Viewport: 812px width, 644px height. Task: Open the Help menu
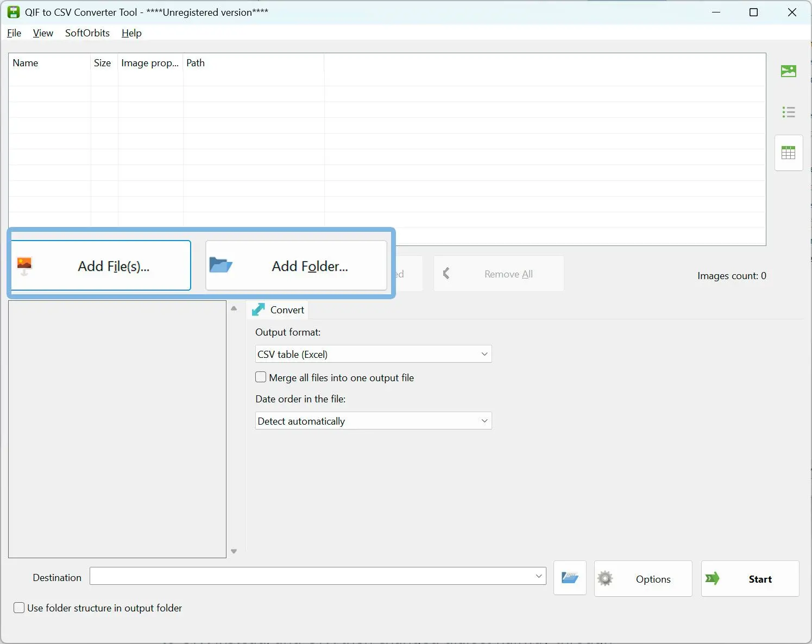tap(131, 33)
